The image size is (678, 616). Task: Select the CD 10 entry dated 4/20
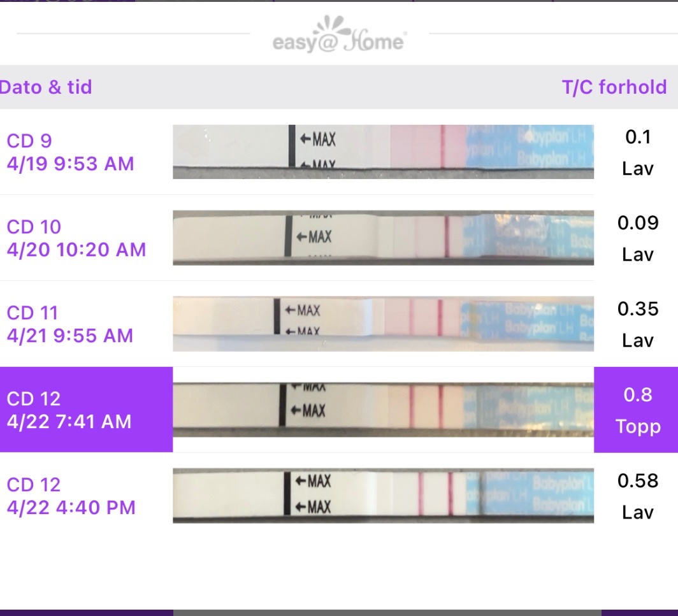click(76, 238)
